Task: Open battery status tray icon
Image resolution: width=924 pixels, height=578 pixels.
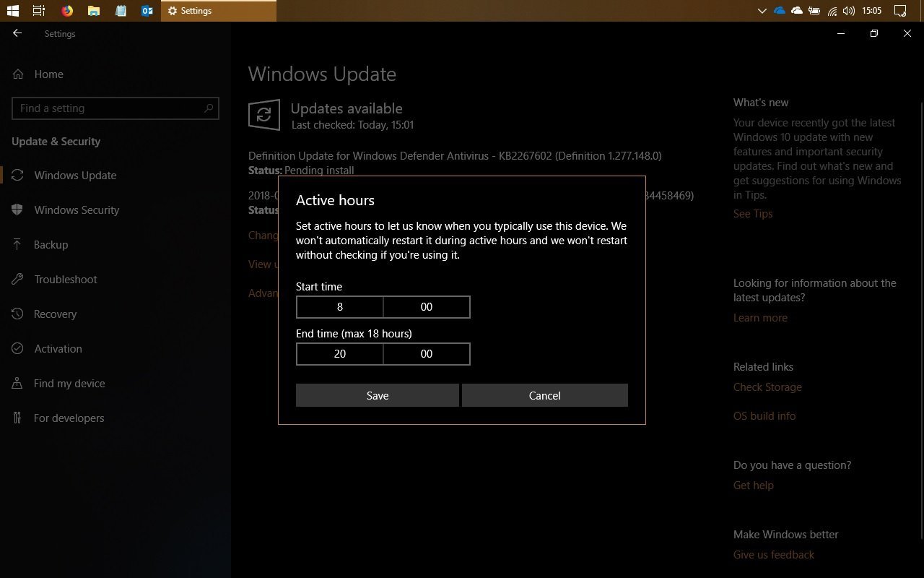Action: (x=814, y=11)
